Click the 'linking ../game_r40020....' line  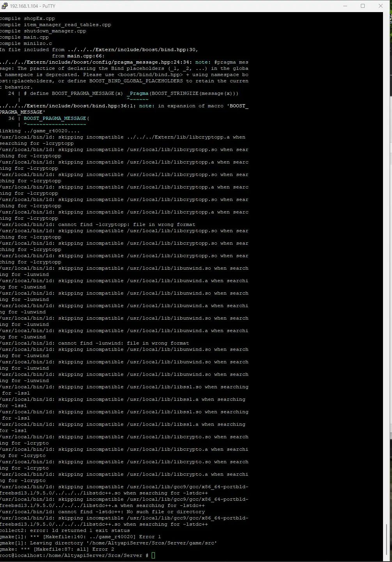click(x=40, y=131)
